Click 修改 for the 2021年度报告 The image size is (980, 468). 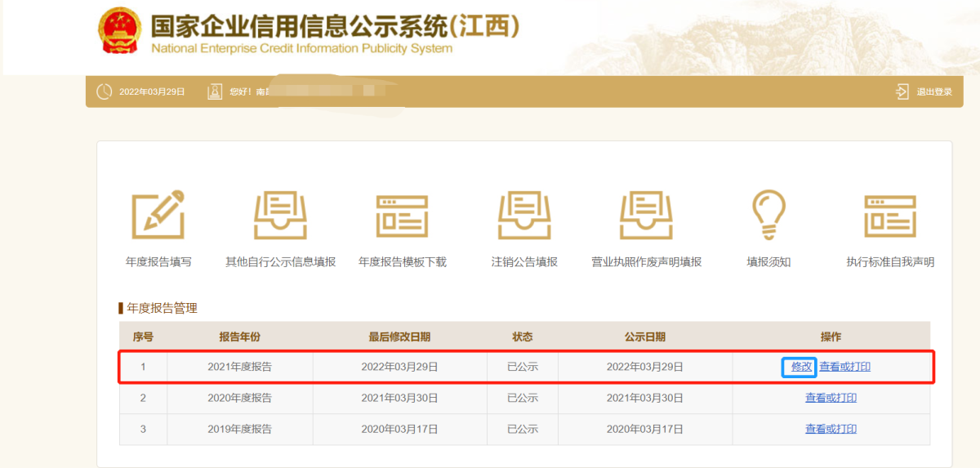(x=802, y=367)
